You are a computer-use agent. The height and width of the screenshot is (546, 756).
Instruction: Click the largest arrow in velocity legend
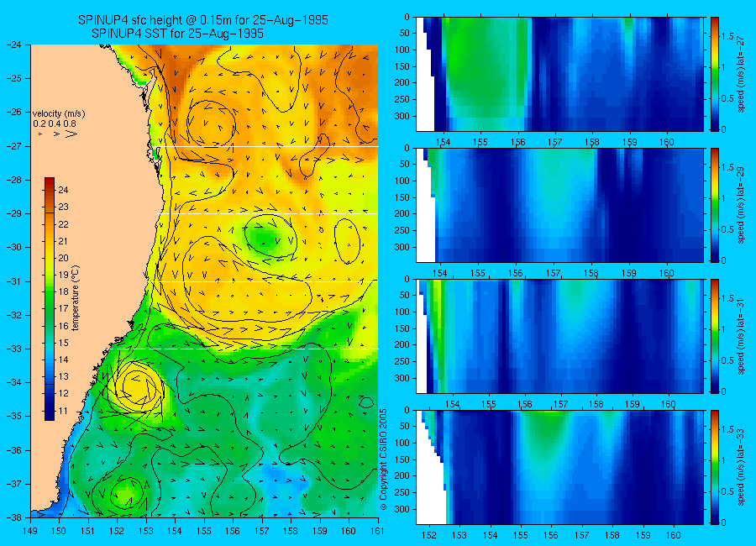(x=71, y=134)
